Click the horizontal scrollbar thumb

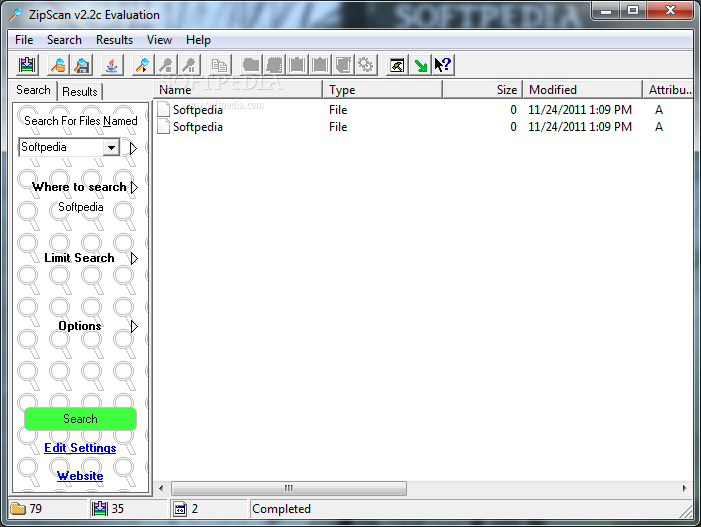289,488
